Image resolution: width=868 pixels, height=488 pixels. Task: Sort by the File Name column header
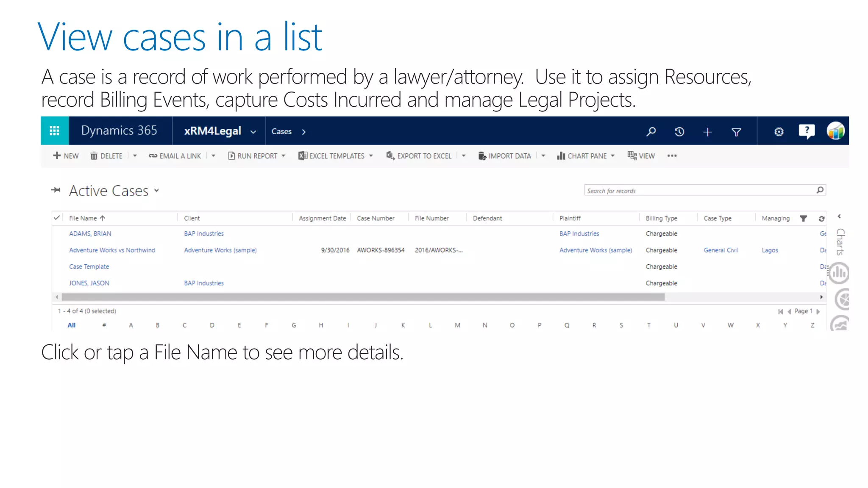[x=87, y=218]
